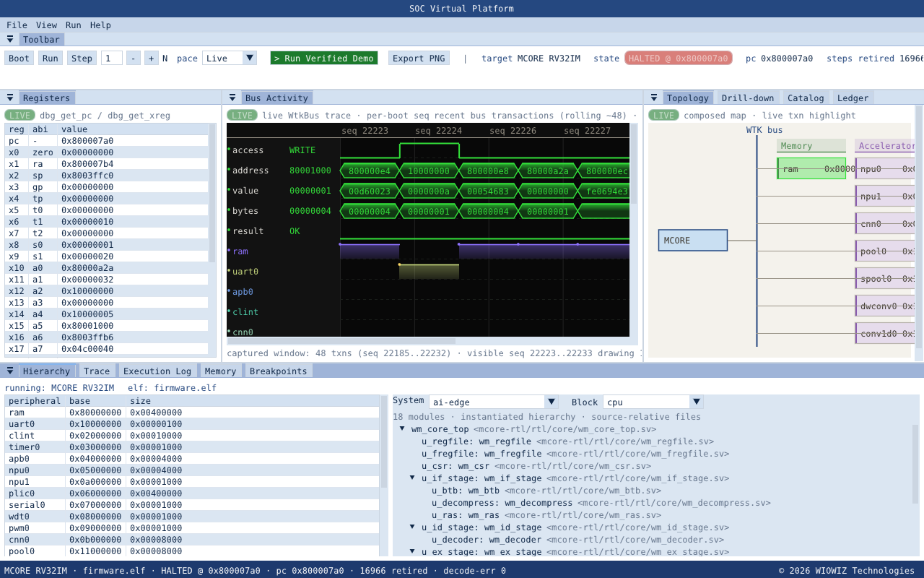This screenshot has height=578, width=924.
Task: Click seq 22224 timeline marker
Action: point(438,131)
